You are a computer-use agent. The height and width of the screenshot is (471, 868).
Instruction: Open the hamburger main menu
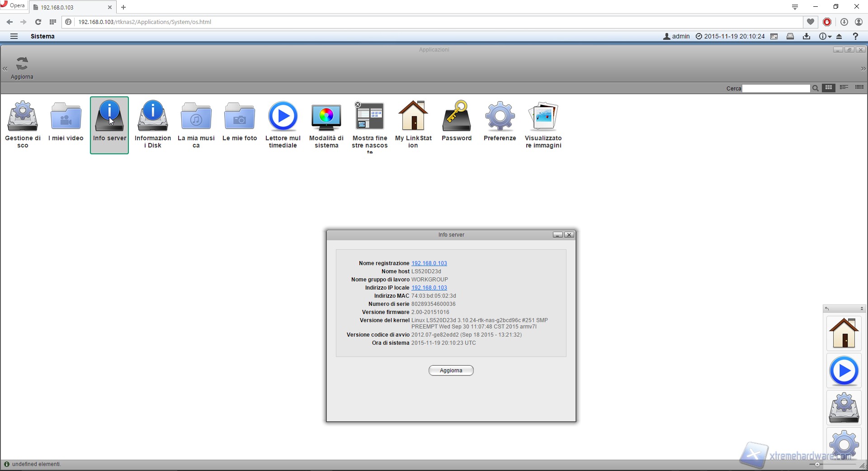(x=14, y=37)
